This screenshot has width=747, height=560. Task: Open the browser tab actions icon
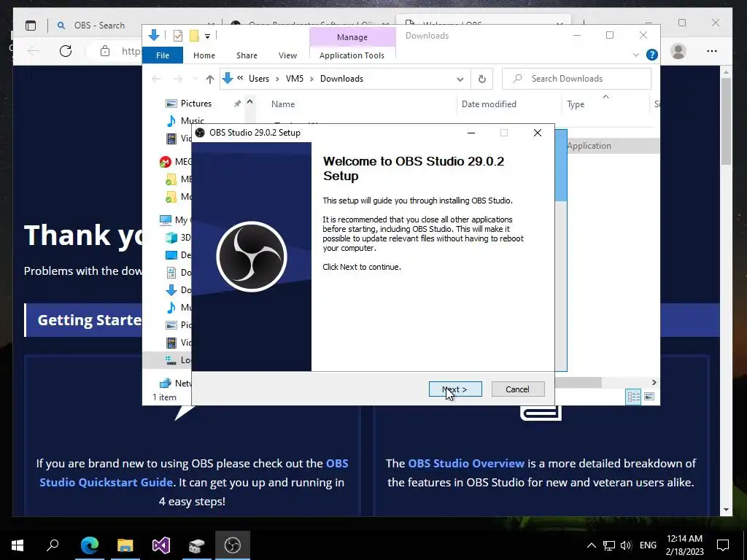[x=31, y=26]
